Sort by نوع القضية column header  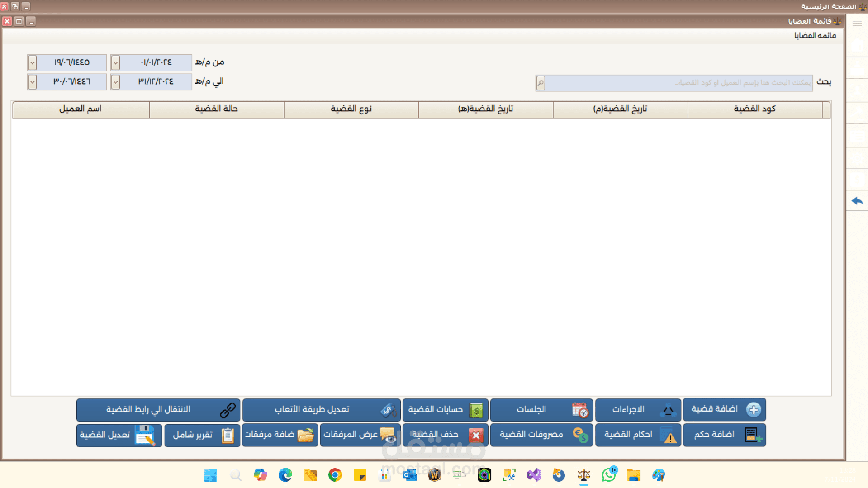pyautogui.click(x=351, y=109)
